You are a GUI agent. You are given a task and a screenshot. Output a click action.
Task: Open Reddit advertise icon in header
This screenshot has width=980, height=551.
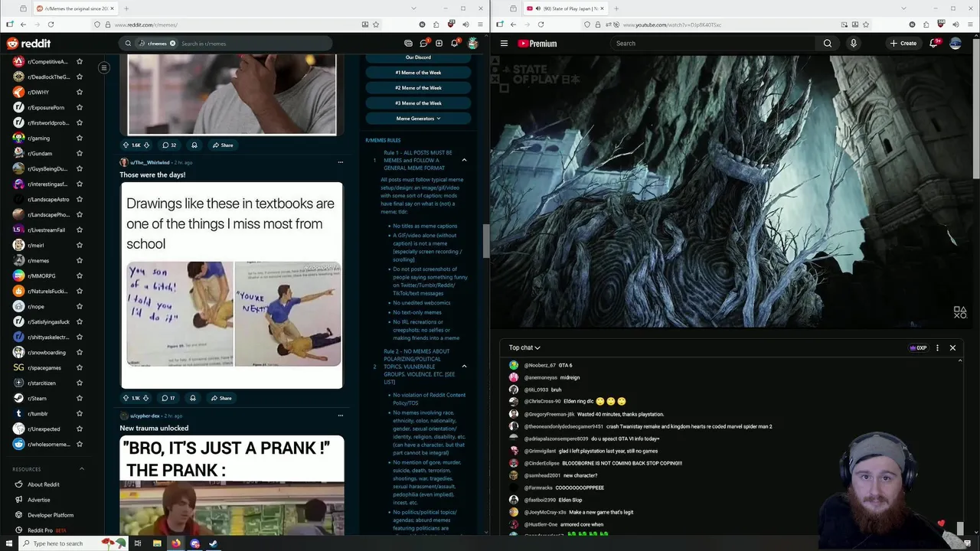408,44
